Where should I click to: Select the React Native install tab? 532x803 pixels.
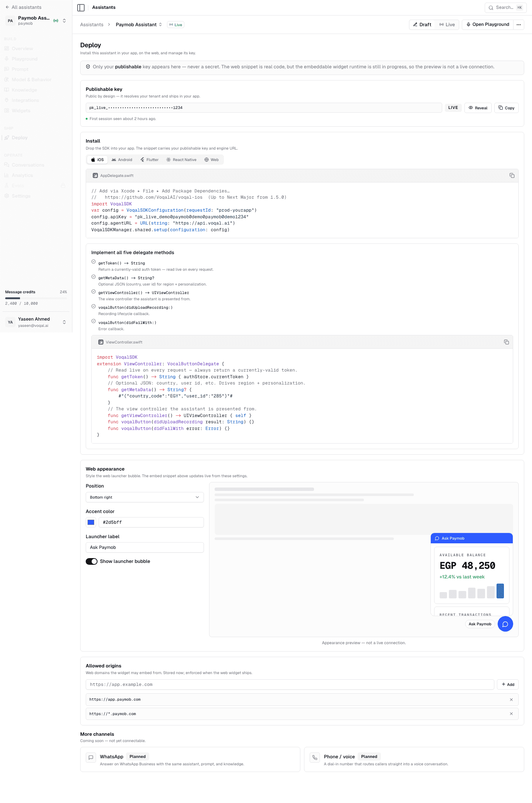click(181, 160)
